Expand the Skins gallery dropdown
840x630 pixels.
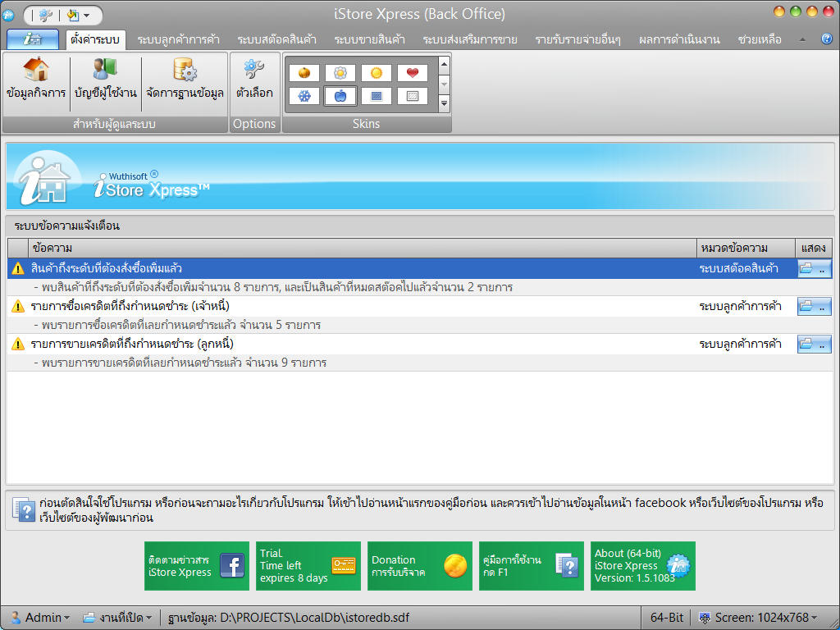click(444, 103)
